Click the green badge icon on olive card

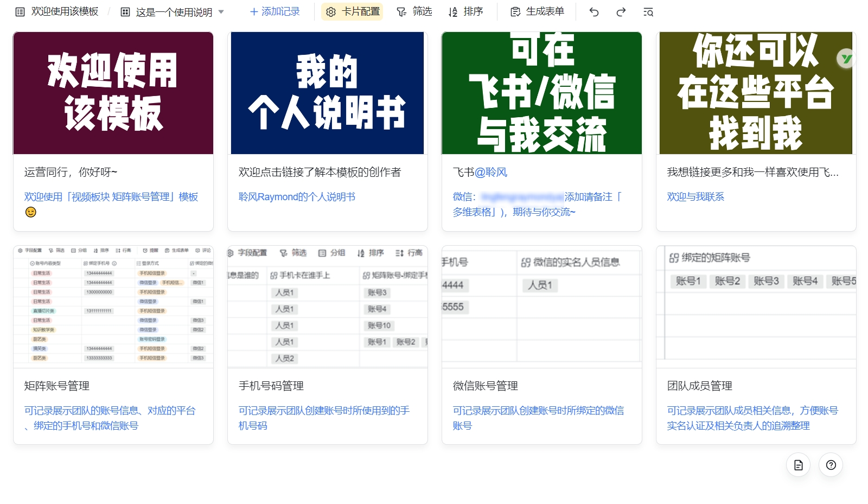pyautogui.click(x=846, y=58)
